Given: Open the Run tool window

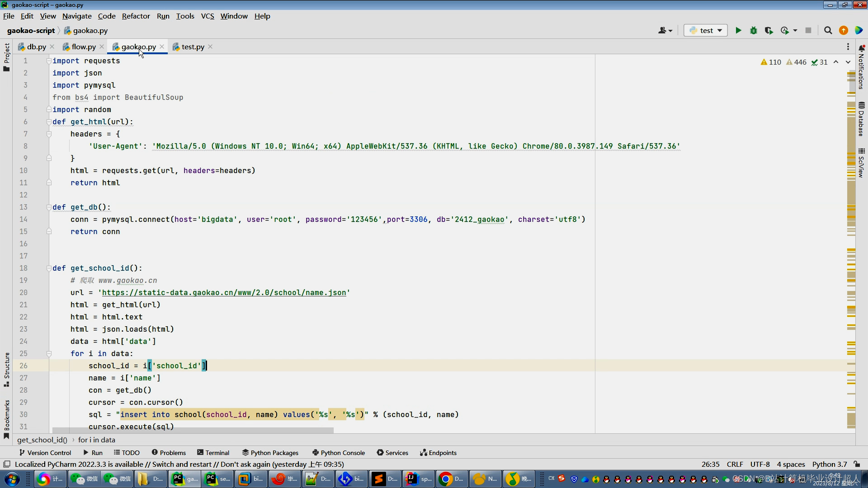Looking at the screenshot, I should pyautogui.click(x=93, y=452).
